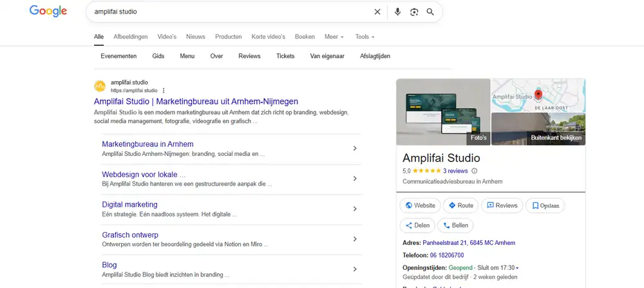The image size is (644, 288).
Task: Save the business with the Opslaan button
Action: 545,206
